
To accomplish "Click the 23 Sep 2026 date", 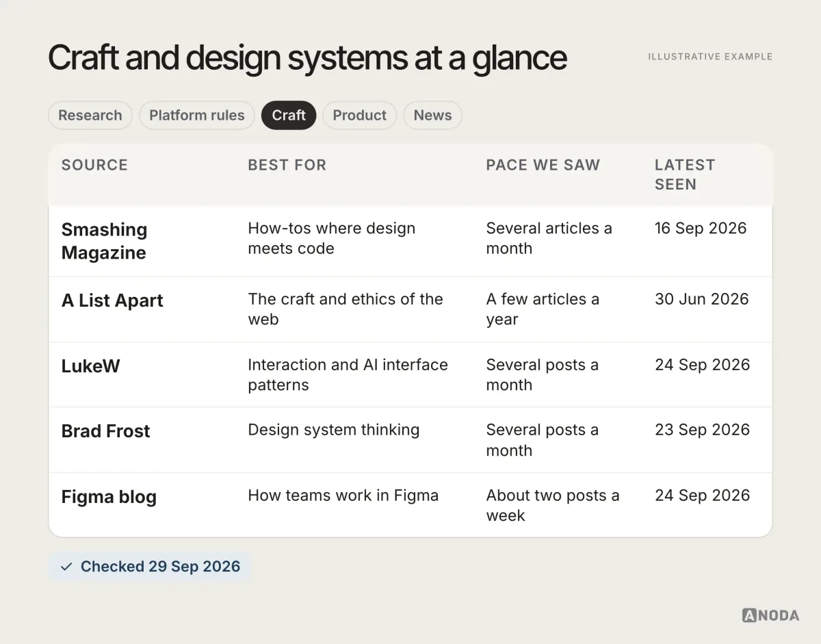I will click(x=703, y=430).
